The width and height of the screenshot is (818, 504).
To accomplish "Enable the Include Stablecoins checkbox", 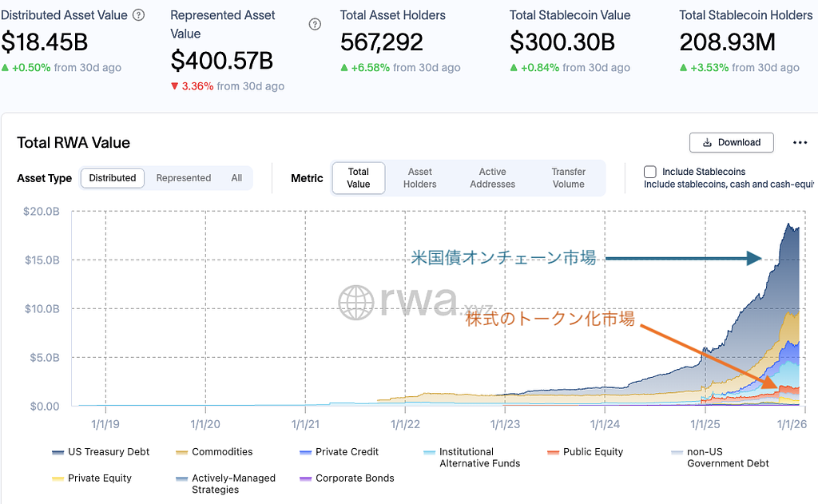I will pyautogui.click(x=650, y=172).
